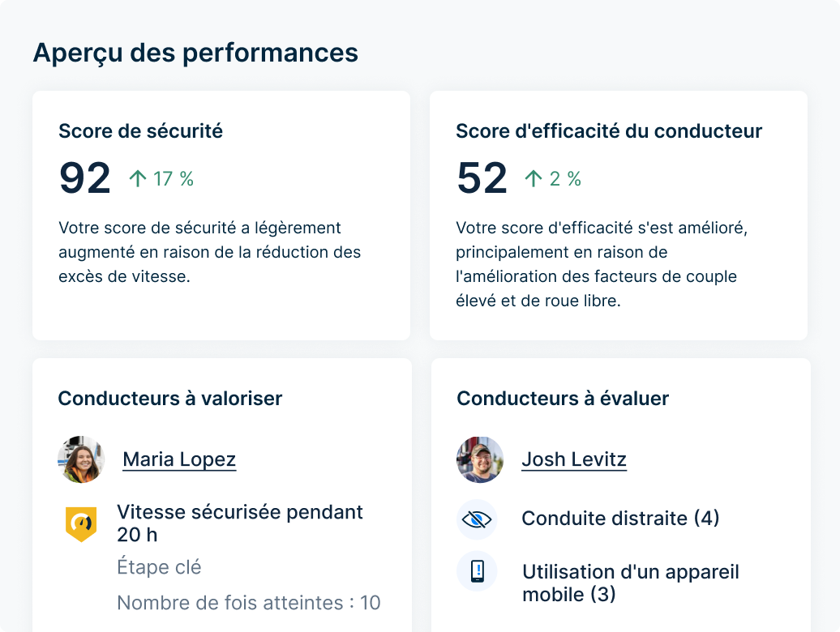Click the "Score de sécurité" card heading
This screenshot has height=632, width=840.
139,130
